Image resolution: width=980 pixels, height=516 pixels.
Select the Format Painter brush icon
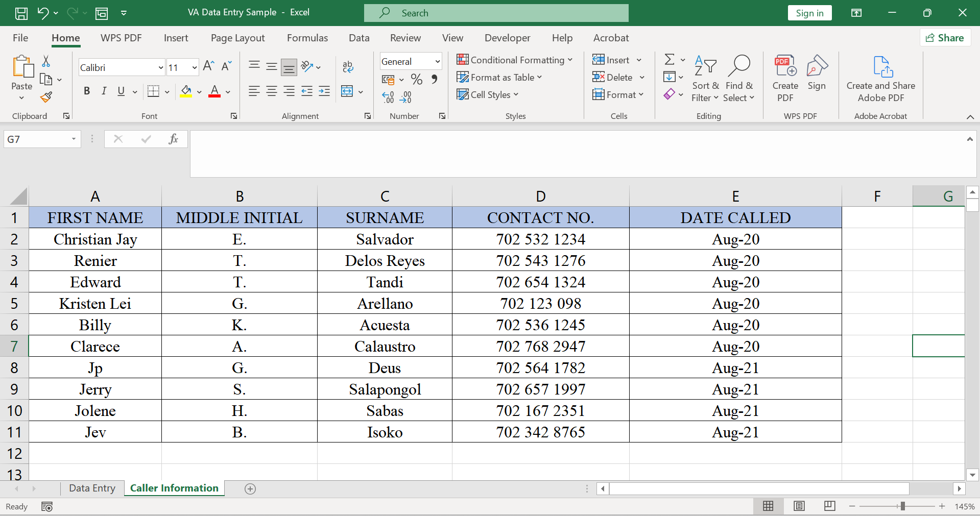click(x=46, y=97)
